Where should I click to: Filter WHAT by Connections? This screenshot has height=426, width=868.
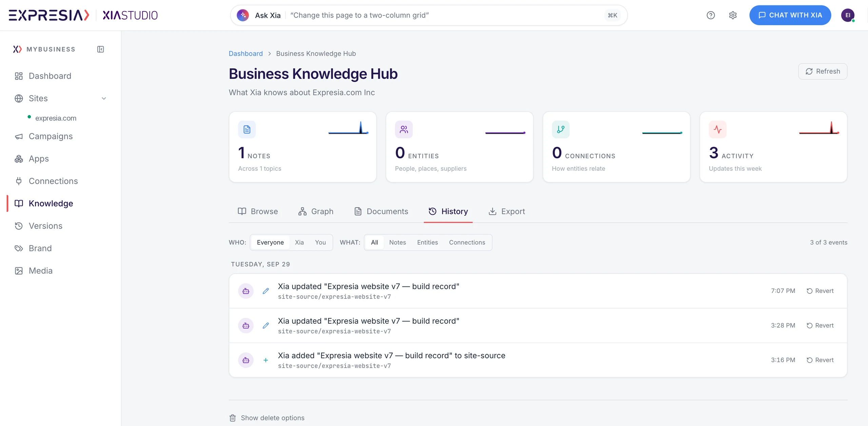(467, 242)
